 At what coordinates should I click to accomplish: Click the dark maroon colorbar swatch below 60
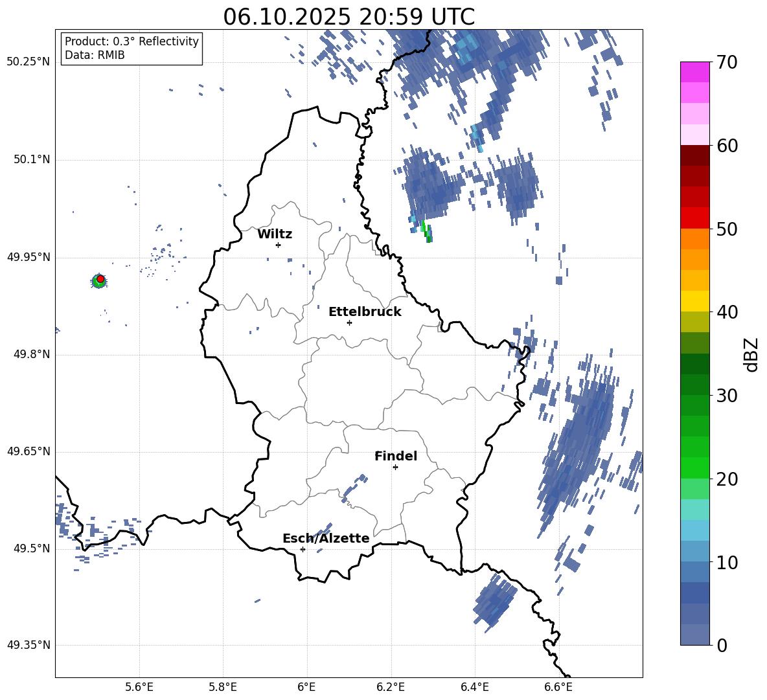pyautogui.click(x=694, y=155)
